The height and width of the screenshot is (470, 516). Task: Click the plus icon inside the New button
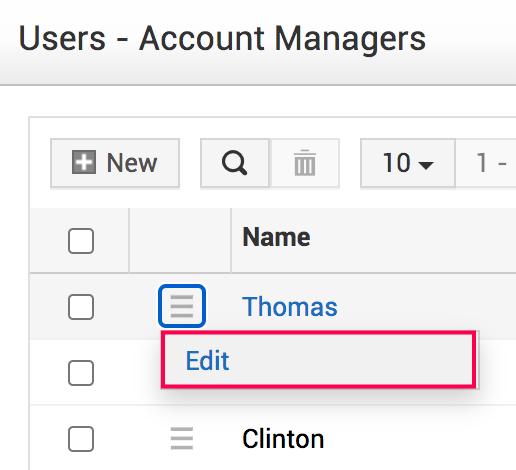(x=84, y=162)
